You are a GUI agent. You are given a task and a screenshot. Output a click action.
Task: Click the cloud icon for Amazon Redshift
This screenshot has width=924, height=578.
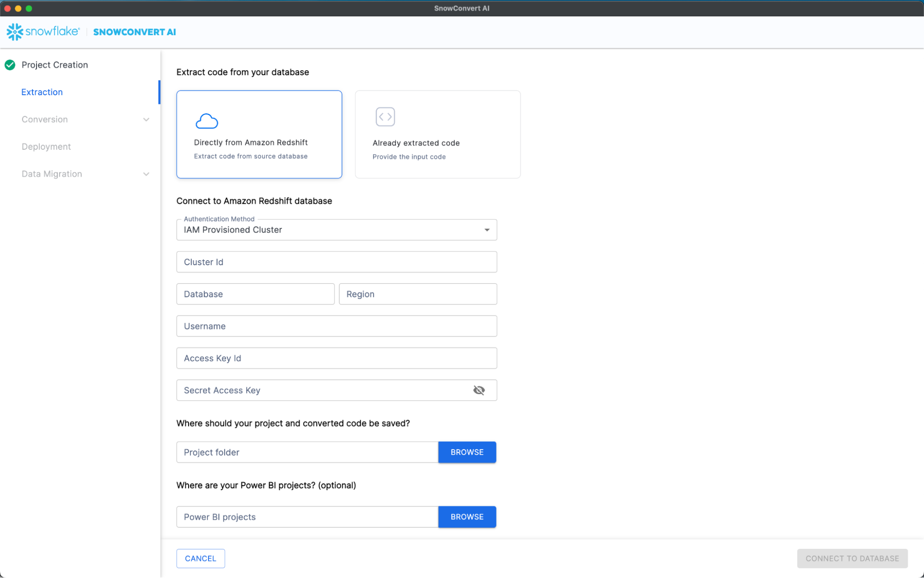(x=207, y=121)
